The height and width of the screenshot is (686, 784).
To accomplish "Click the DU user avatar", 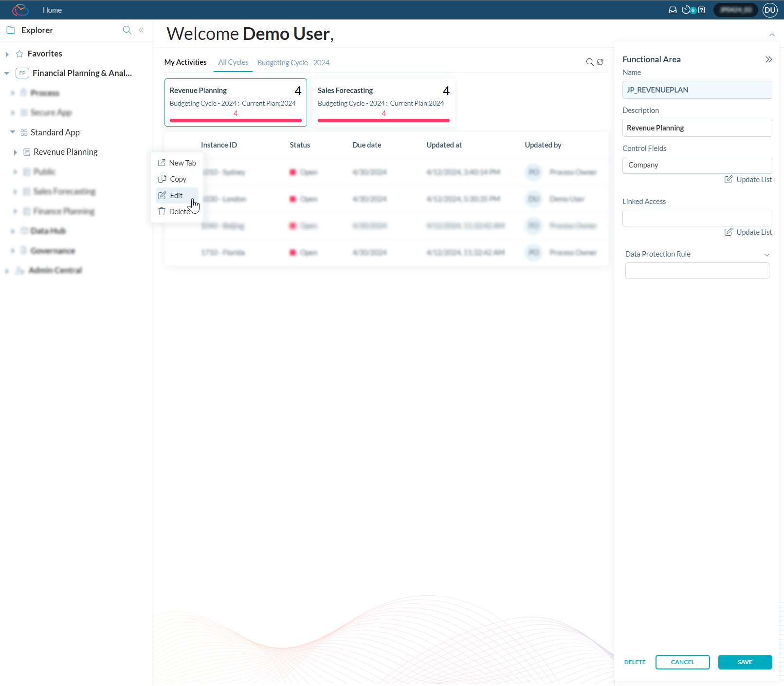I will [770, 10].
